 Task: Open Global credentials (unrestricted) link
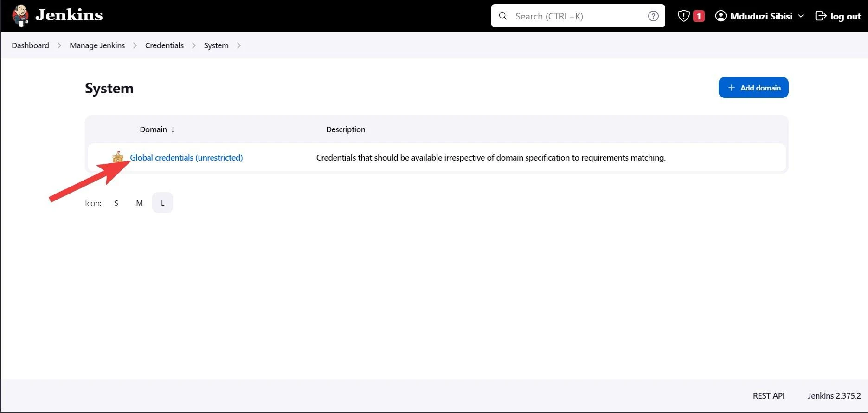tap(186, 158)
